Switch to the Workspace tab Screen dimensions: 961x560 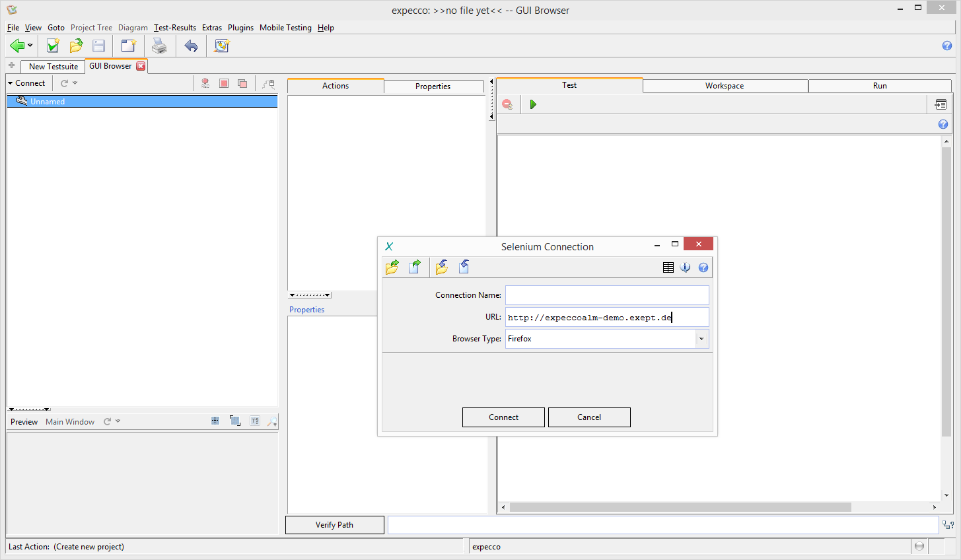coord(725,86)
